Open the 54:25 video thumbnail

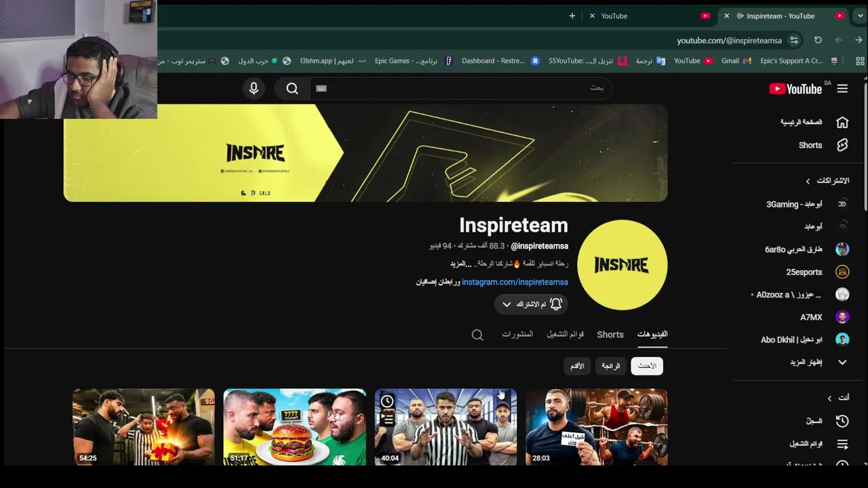click(x=144, y=427)
